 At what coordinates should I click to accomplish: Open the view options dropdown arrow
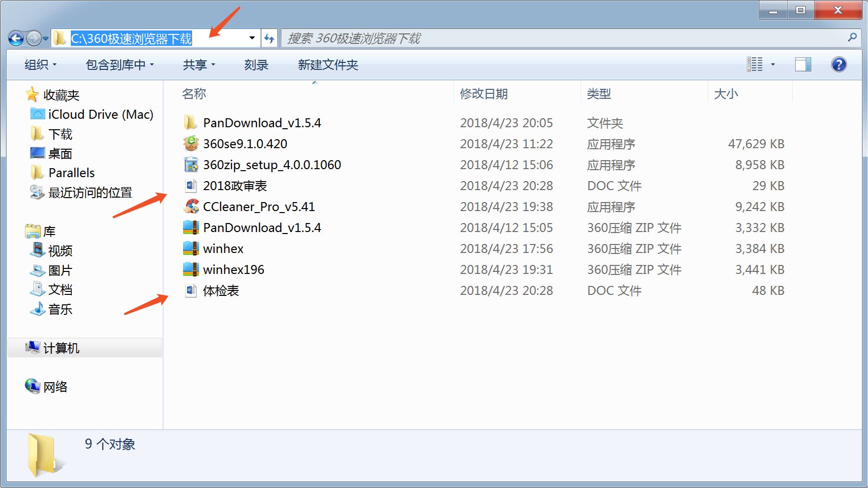773,64
